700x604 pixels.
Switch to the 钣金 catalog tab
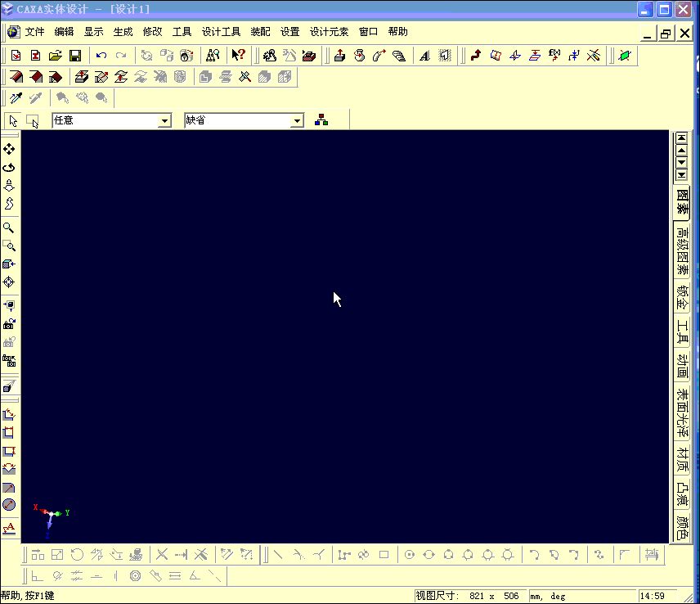coord(682,297)
